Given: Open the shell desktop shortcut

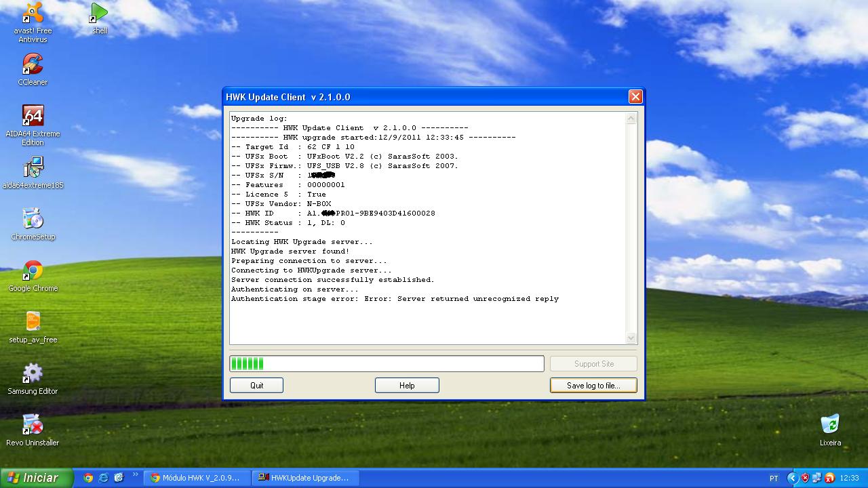Looking at the screenshot, I should [x=100, y=18].
